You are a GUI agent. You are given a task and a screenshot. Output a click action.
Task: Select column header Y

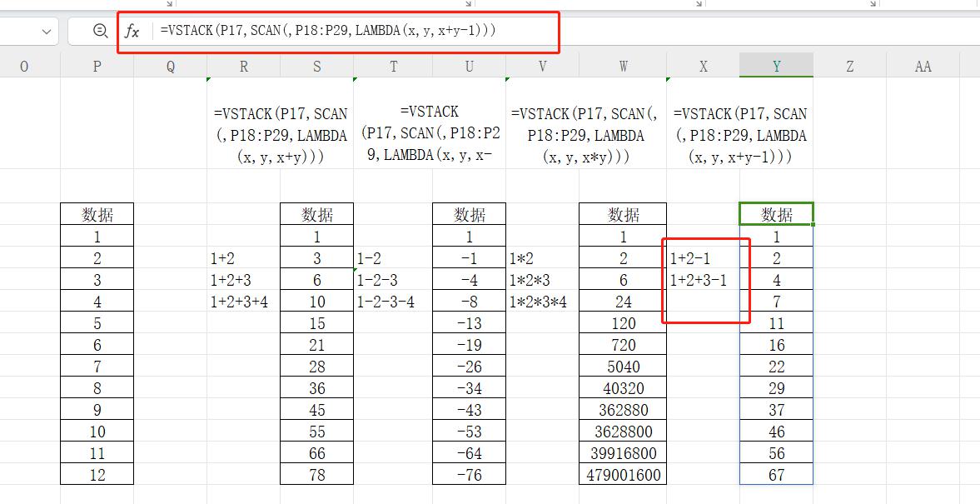[x=776, y=67]
